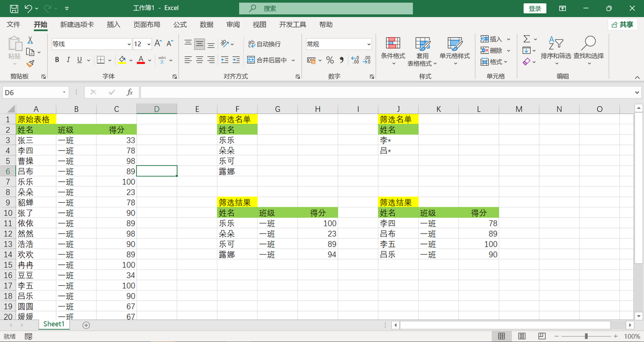The width and height of the screenshot is (644, 342).
Task: Open the 数据 ribbon tab
Action: pos(206,25)
